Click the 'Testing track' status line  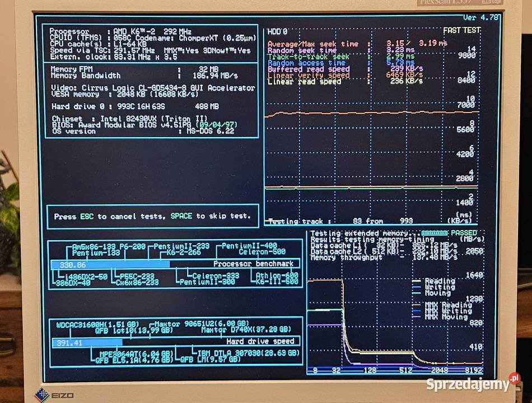coord(340,222)
